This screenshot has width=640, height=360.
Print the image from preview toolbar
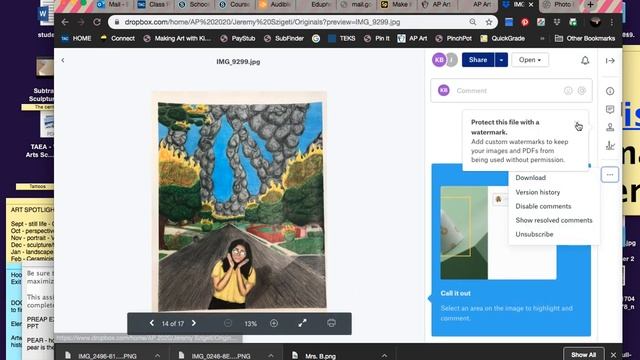coord(331,323)
